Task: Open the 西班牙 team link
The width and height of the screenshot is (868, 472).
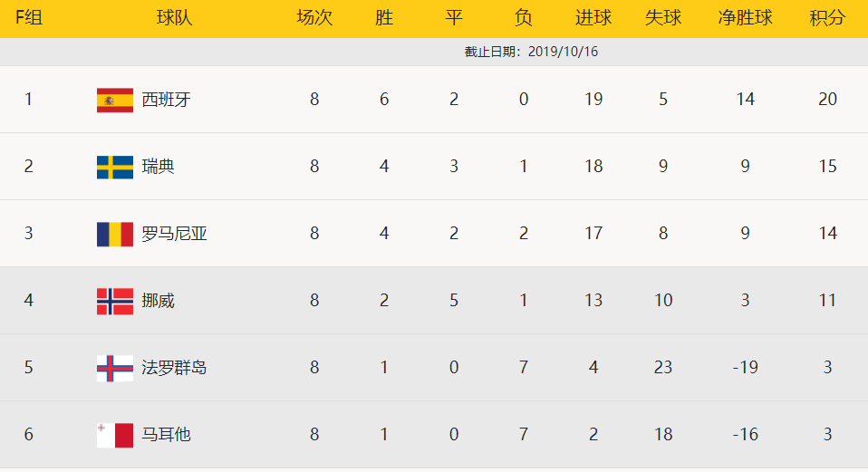Action: [x=166, y=100]
